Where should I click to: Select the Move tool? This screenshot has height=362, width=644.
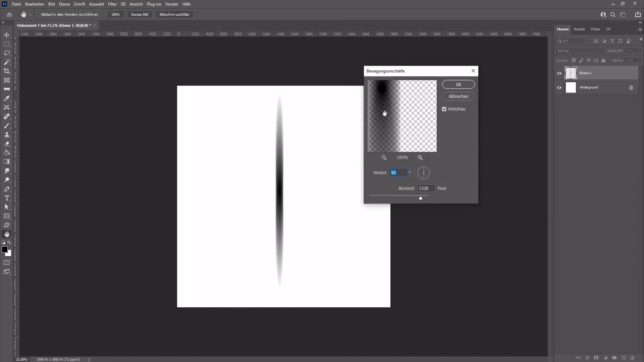click(x=7, y=35)
